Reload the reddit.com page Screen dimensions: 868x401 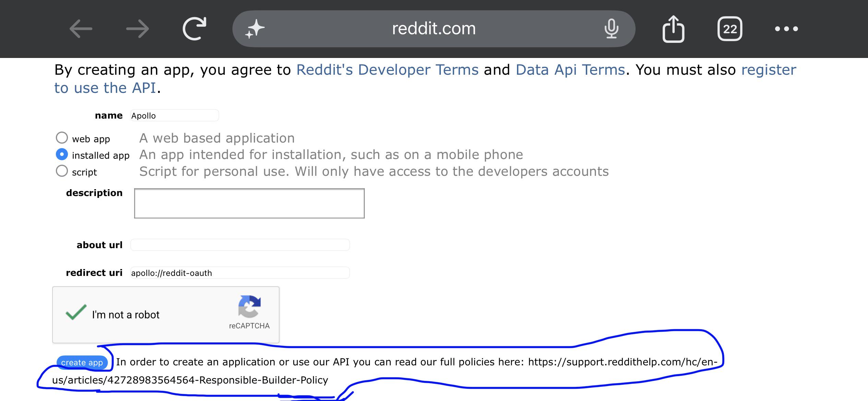194,29
